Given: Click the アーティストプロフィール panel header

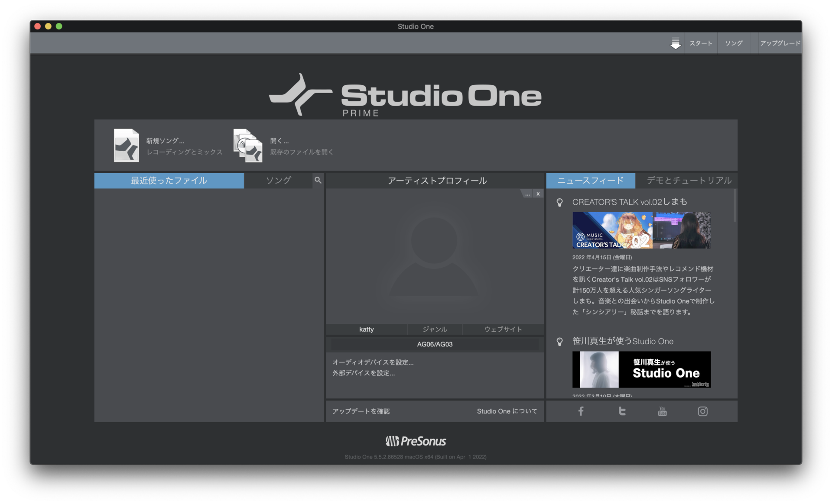Looking at the screenshot, I should (435, 181).
